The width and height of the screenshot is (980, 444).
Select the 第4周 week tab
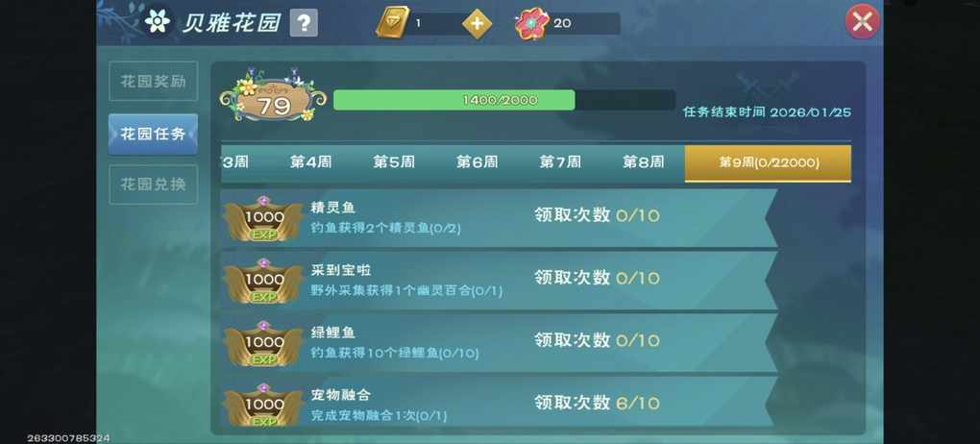click(310, 162)
